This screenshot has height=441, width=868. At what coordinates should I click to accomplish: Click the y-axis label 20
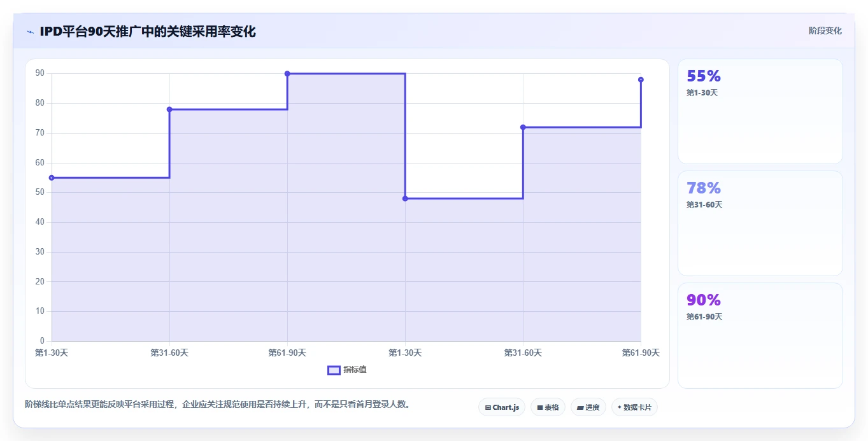40,281
